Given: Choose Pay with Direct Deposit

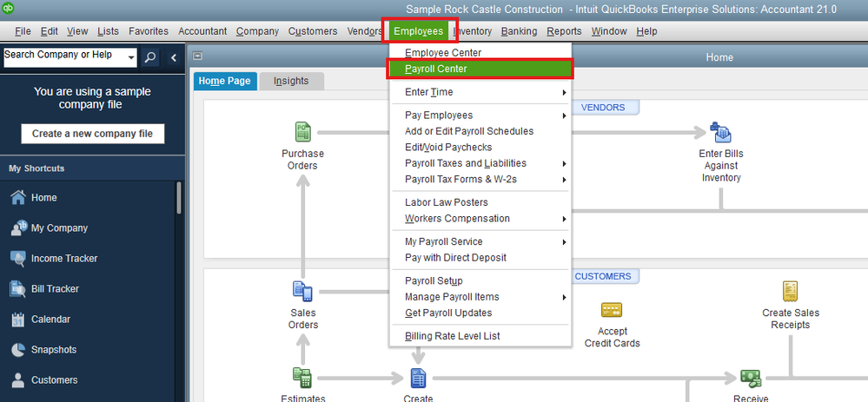Looking at the screenshot, I should pyautogui.click(x=480, y=258).
